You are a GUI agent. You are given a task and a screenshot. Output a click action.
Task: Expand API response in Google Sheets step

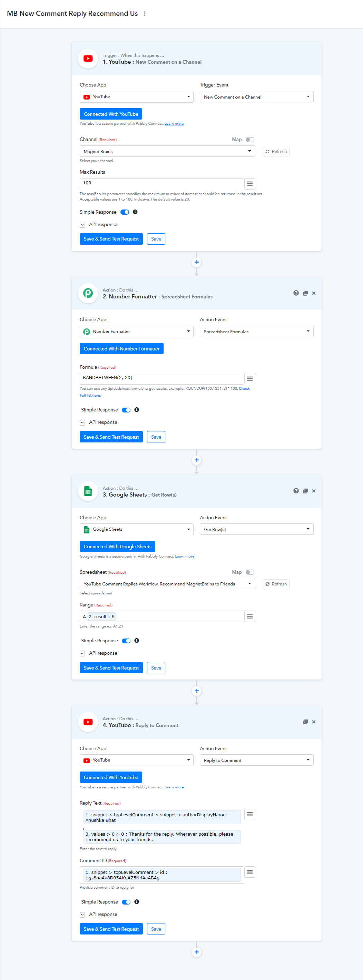click(x=82, y=654)
